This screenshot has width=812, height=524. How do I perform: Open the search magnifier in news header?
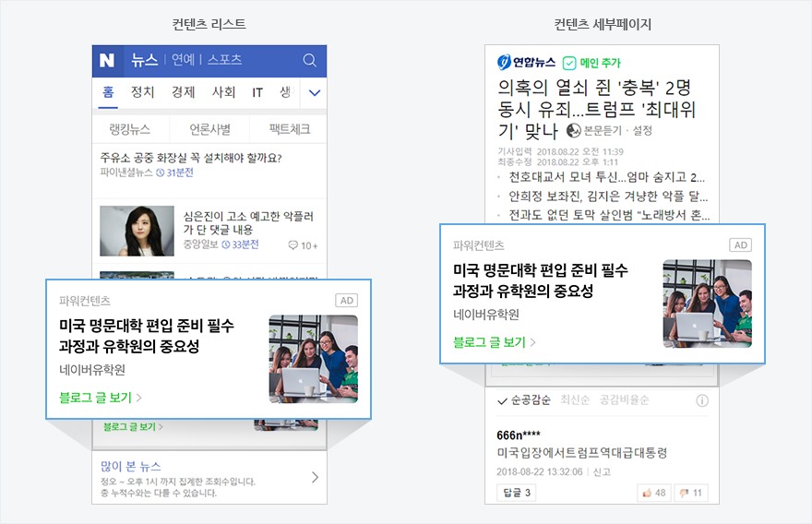(x=310, y=60)
